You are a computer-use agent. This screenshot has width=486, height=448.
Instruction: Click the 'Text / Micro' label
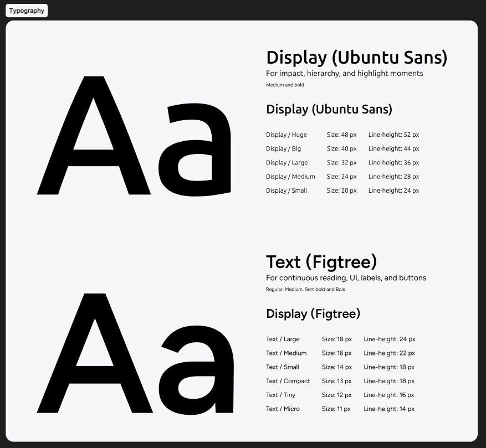click(283, 409)
